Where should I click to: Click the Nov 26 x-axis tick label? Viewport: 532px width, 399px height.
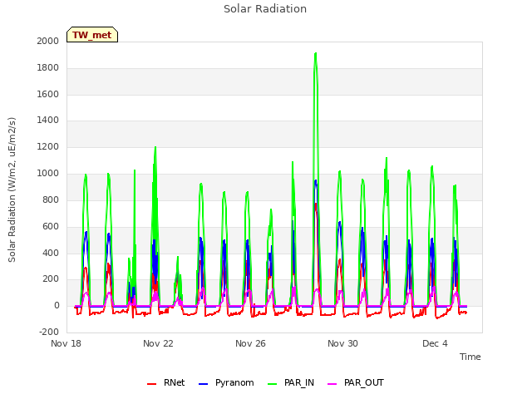coord(250,343)
